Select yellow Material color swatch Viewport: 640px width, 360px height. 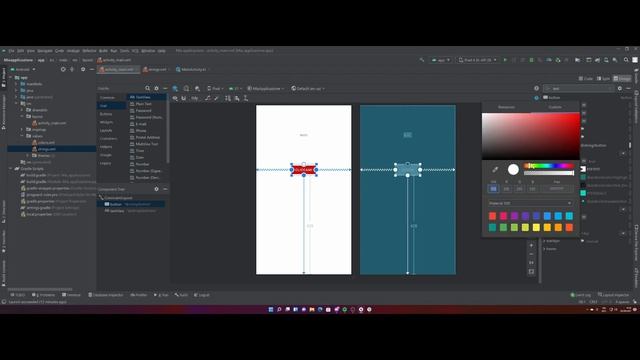pyautogui.click(x=536, y=227)
